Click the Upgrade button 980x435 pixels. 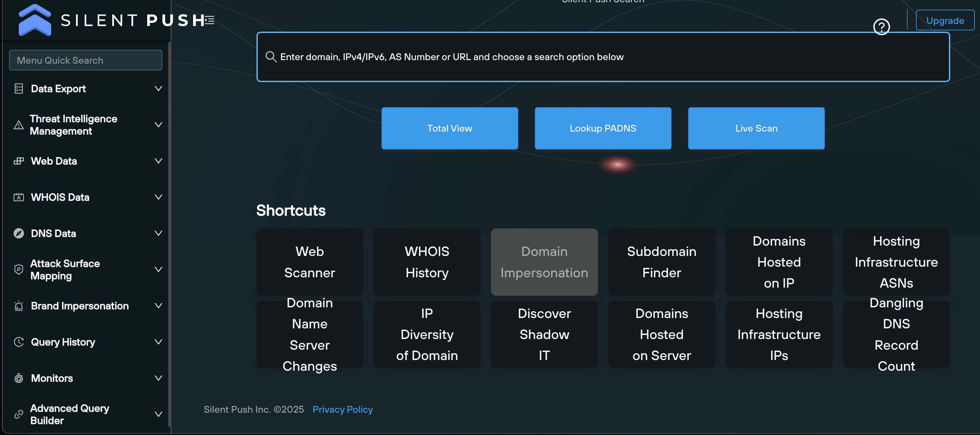click(945, 21)
